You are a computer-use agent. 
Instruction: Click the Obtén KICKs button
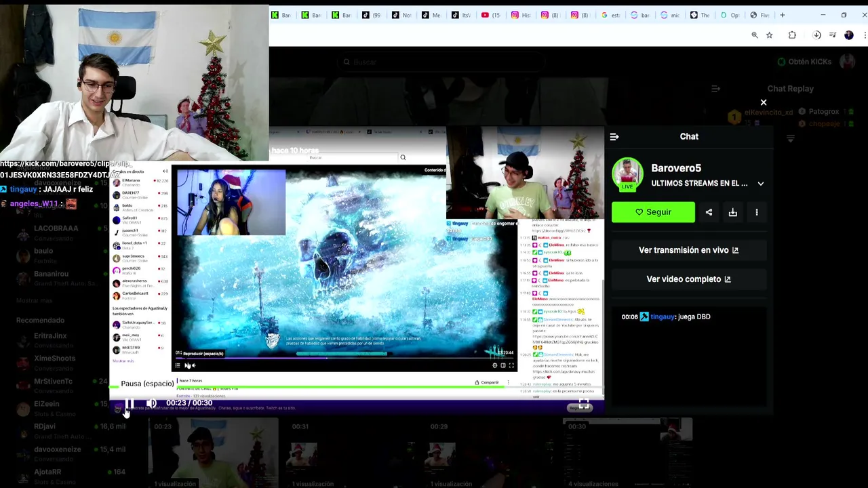coord(805,62)
